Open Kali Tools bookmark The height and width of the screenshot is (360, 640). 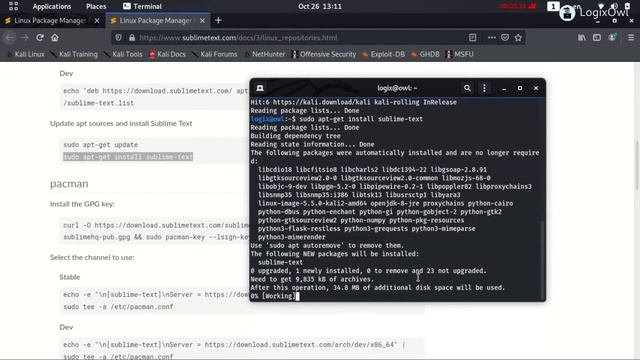click(x=123, y=54)
